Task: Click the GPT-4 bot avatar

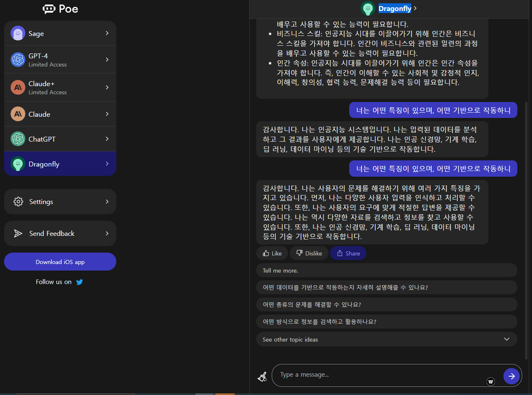Action: click(x=18, y=60)
